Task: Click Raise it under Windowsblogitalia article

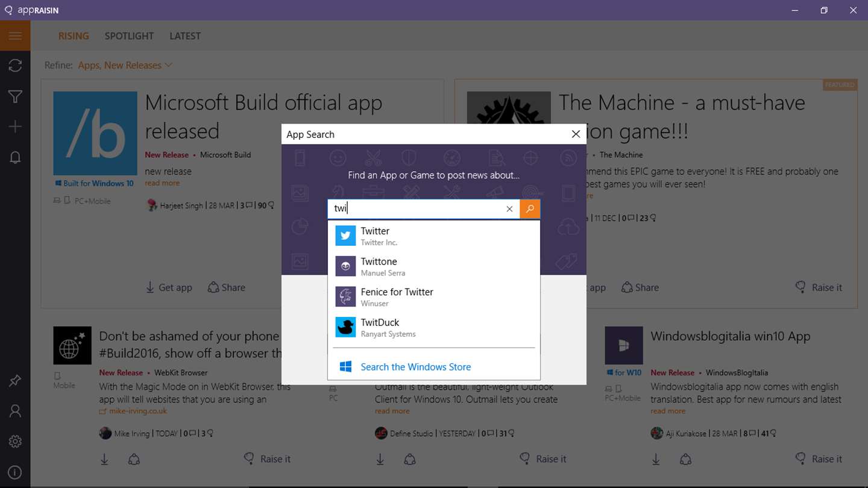Action: [819, 458]
